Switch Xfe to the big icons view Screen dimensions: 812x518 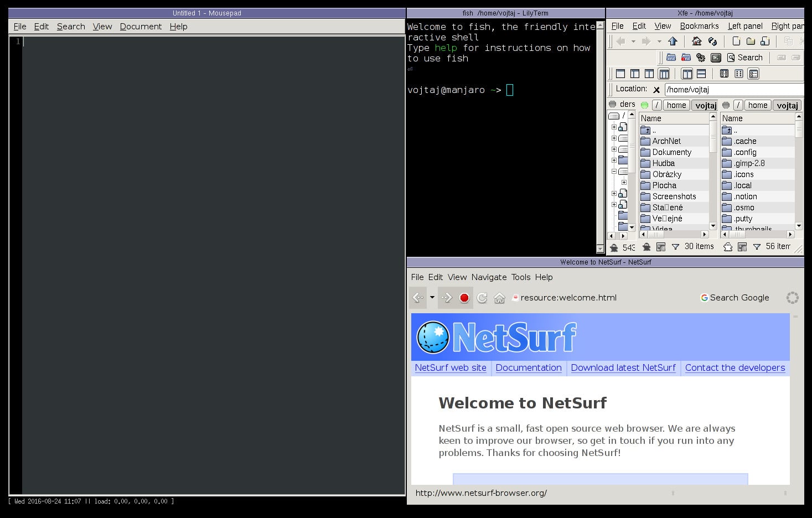point(724,74)
